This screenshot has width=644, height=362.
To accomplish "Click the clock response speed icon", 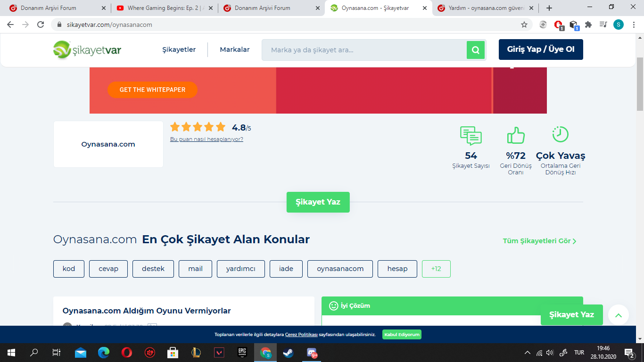I will (560, 134).
